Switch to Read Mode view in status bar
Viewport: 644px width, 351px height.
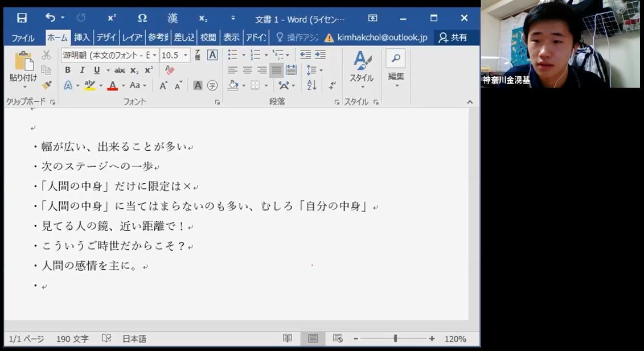click(x=288, y=338)
